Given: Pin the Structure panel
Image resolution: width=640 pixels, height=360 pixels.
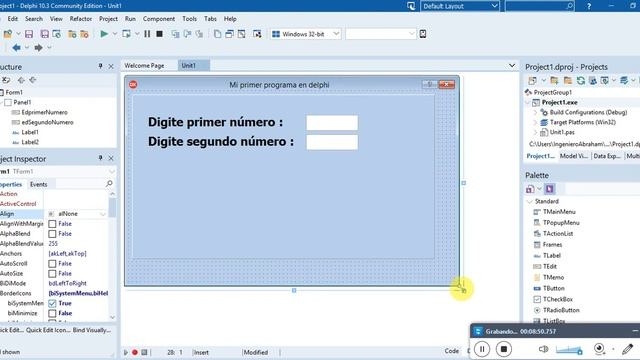Looking at the screenshot, I should click(100, 66).
